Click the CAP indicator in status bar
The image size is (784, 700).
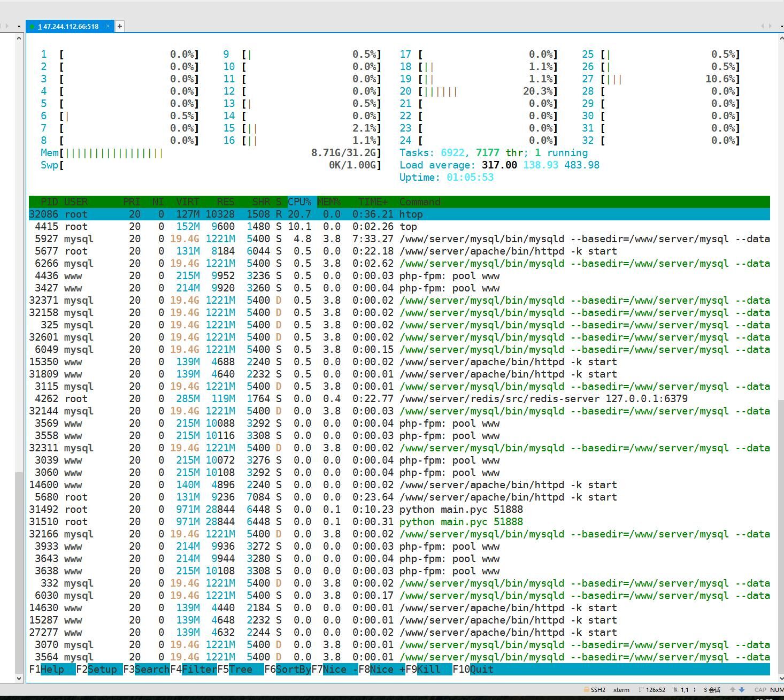click(x=760, y=690)
